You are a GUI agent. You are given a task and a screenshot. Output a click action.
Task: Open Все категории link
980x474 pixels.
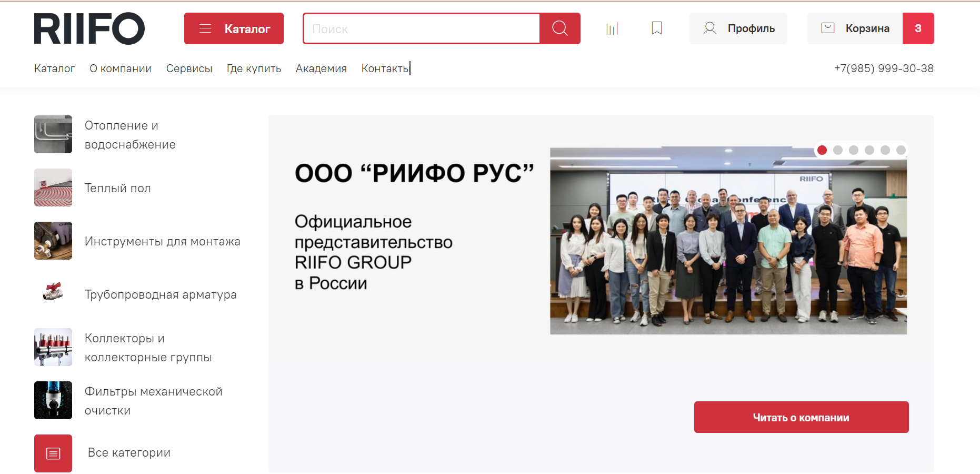(x=129, y=452)
